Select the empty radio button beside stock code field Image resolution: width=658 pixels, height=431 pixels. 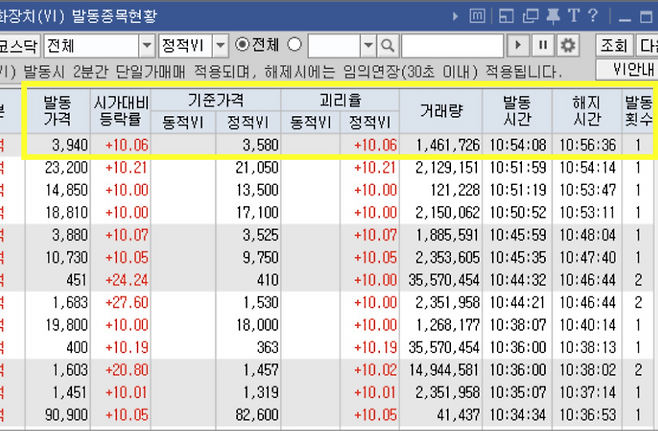[x=294, y=45]
